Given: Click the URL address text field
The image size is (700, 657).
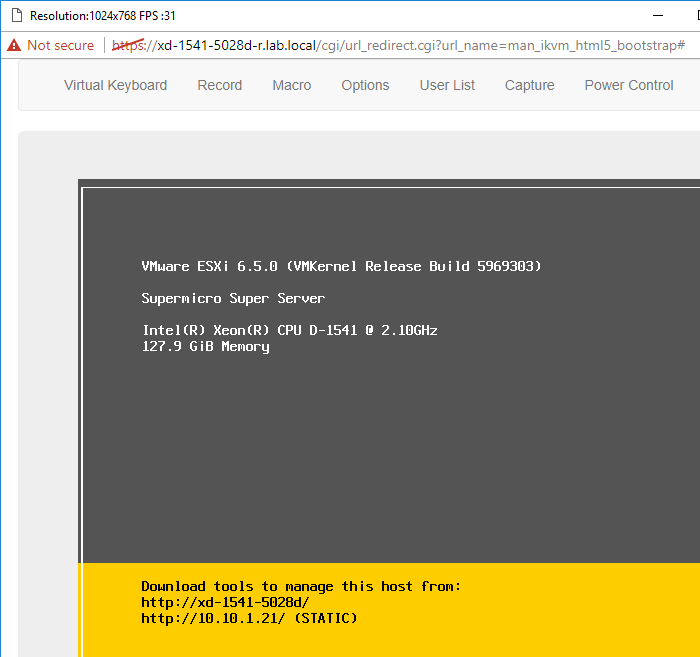Looking at the screenshot, I should [398, 46].
